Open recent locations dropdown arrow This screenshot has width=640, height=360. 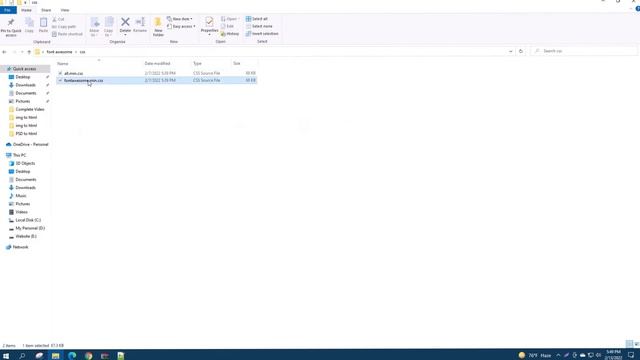pyautogui.click(x=22, y=52)
